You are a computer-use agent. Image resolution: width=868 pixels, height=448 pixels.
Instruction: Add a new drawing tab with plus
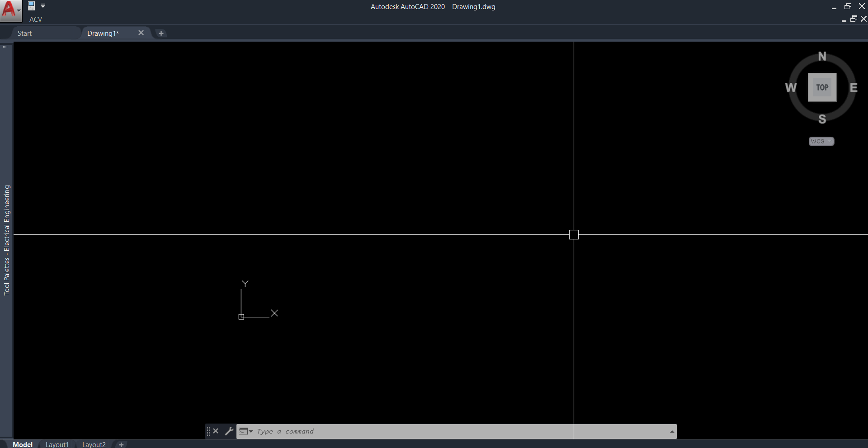point(161,33)
